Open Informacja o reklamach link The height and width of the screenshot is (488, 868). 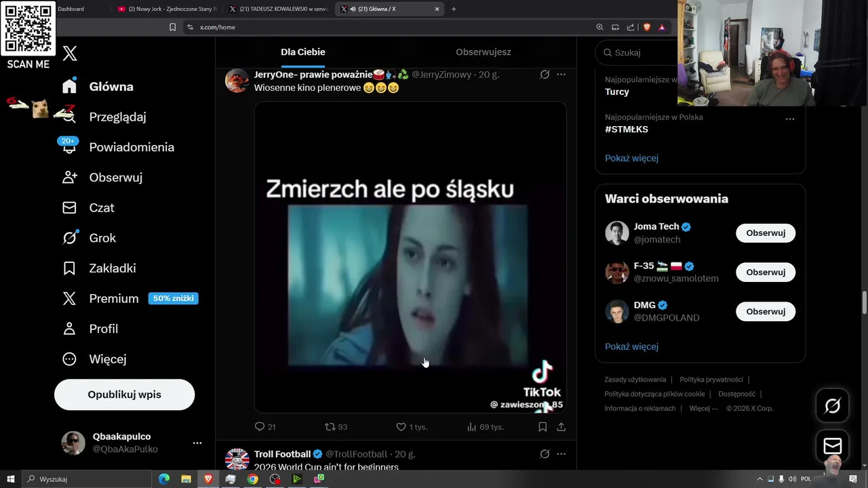coord(640,408)
